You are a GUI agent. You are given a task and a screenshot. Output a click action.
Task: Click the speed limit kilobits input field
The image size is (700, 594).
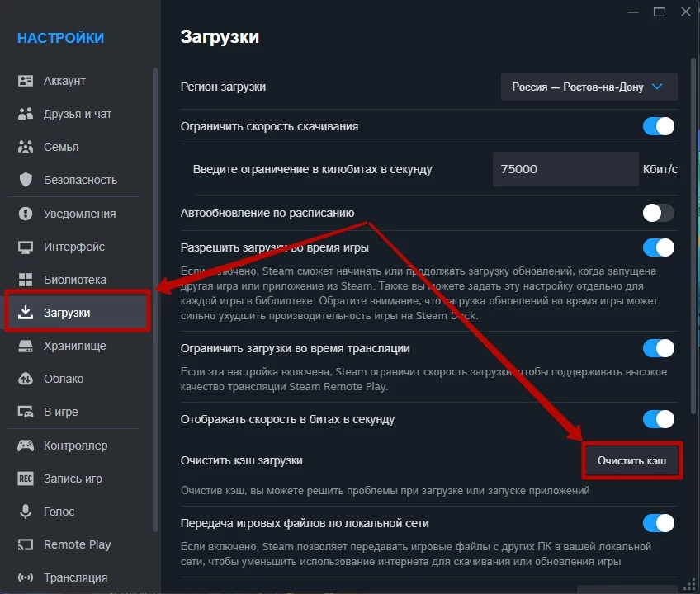pos(565,169)
